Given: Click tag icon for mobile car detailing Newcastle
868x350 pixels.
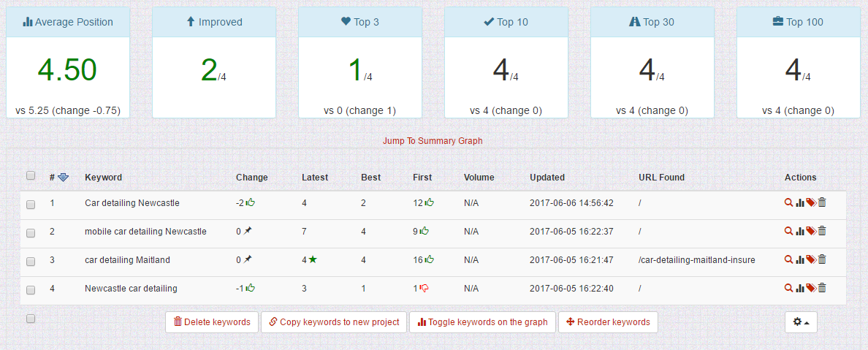Looking at the screenshot, I should pyautogui.click(x=811, y=231).
